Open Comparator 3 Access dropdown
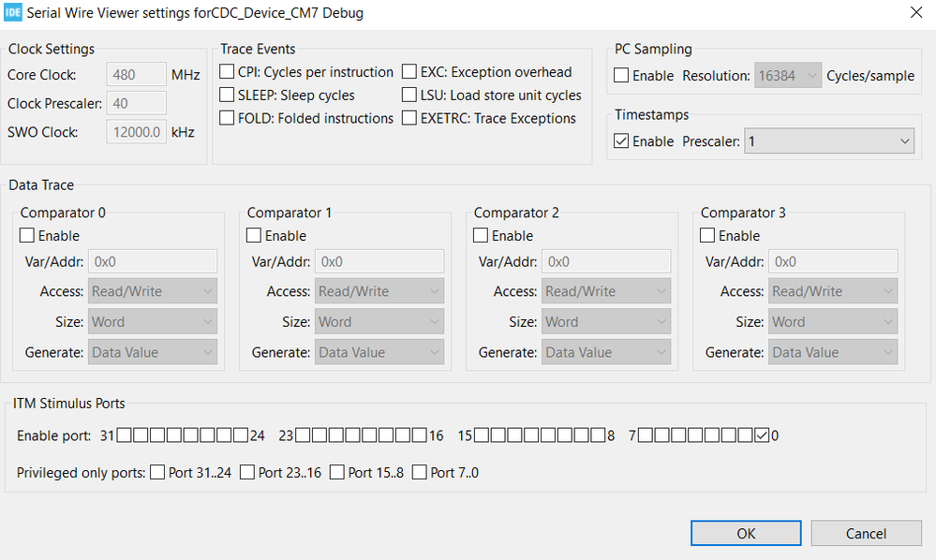Viewport: 936px width, 560px height. coord(833,291)
